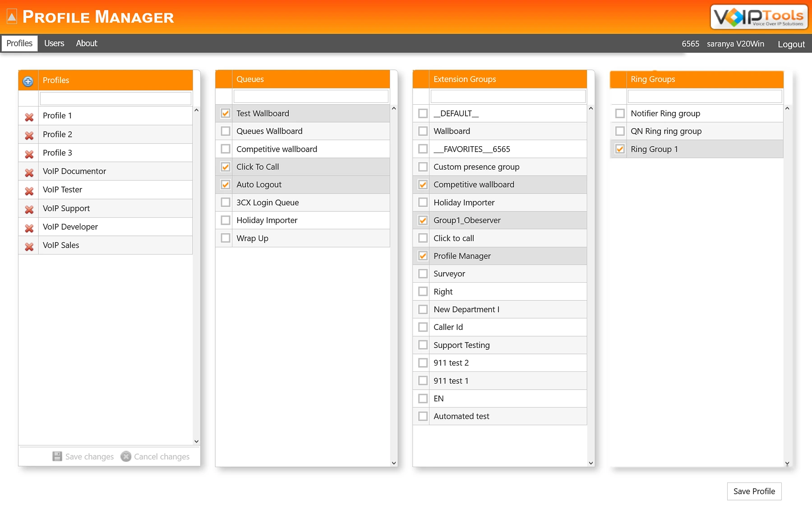Screen dimensions: 812x510
Task: Click down arrow of Profiles list scrollbar
Action: (x=196, y=441)
